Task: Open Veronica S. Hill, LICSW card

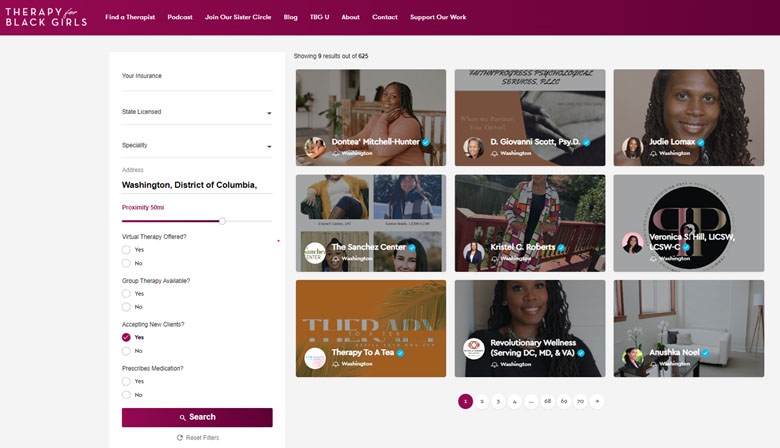Action: (688, 223)
